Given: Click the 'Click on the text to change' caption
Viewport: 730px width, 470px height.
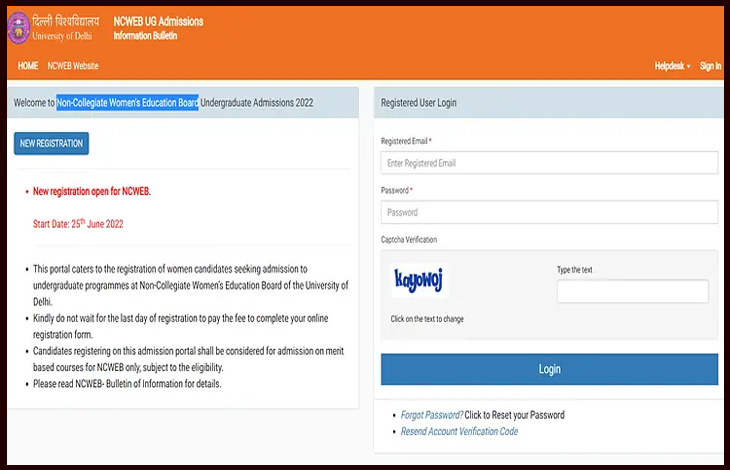Looking at the screenshot, I should [x=427, y=319].
